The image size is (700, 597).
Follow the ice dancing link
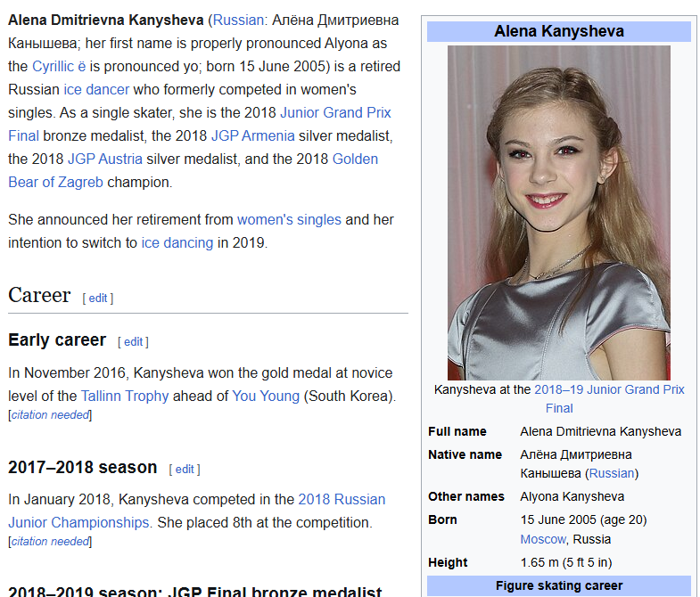(177, 242)
